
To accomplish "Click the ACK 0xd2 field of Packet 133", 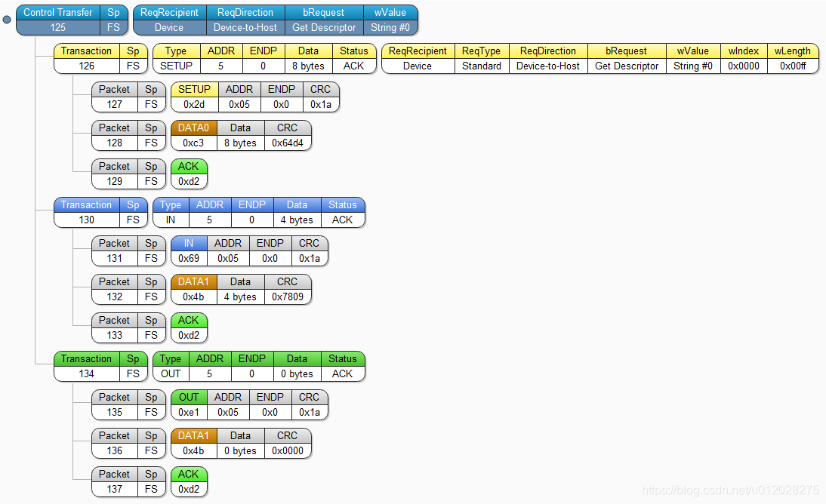I will point(189,327).
